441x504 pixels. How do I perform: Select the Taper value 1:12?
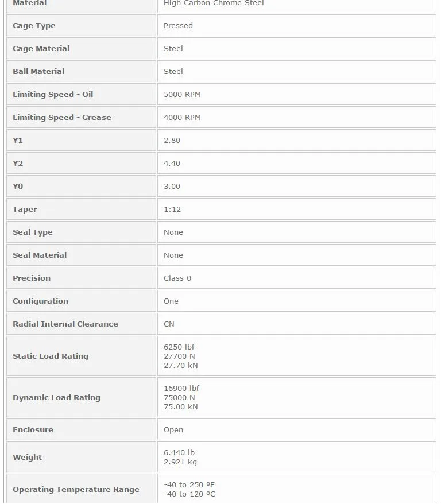[172, 210]
